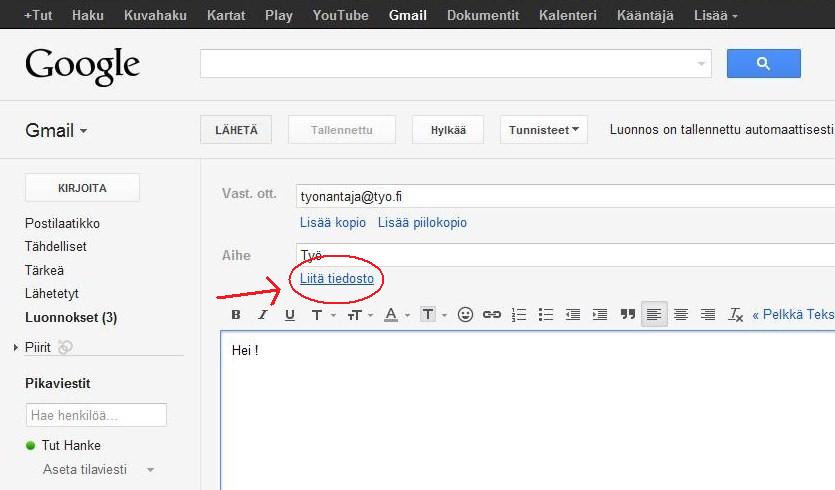Select Gmail in the top bar
Image resolution: width=835 pixels, height=490 pixels.
(408, 15)
